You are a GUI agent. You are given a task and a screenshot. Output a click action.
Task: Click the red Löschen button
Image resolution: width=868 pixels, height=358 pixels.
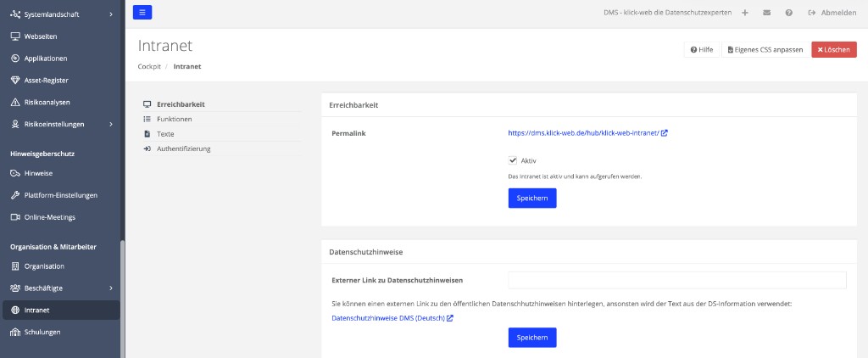pos(834,50)
